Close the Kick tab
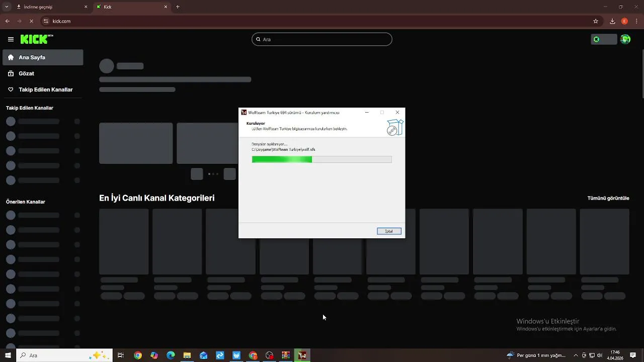 [166, 7]
